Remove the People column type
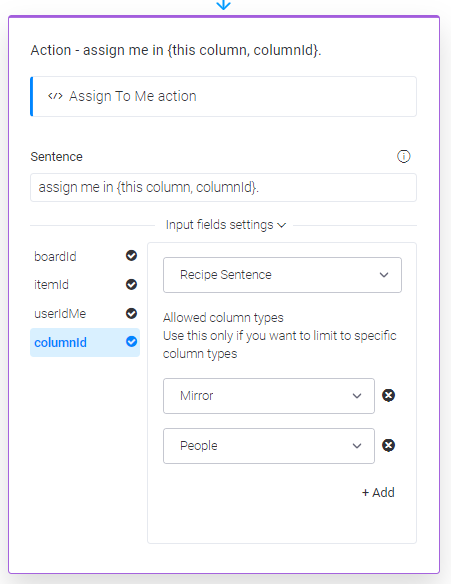 (388, 445)
